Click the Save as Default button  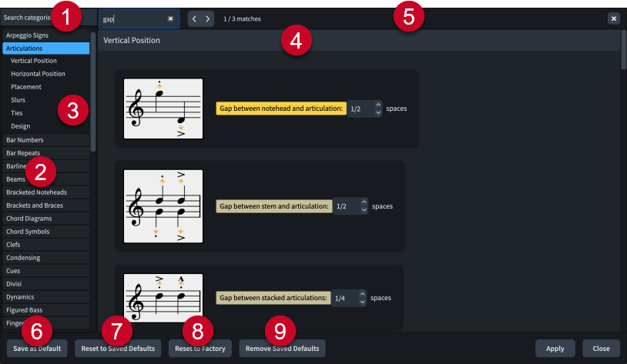[38, 349]
